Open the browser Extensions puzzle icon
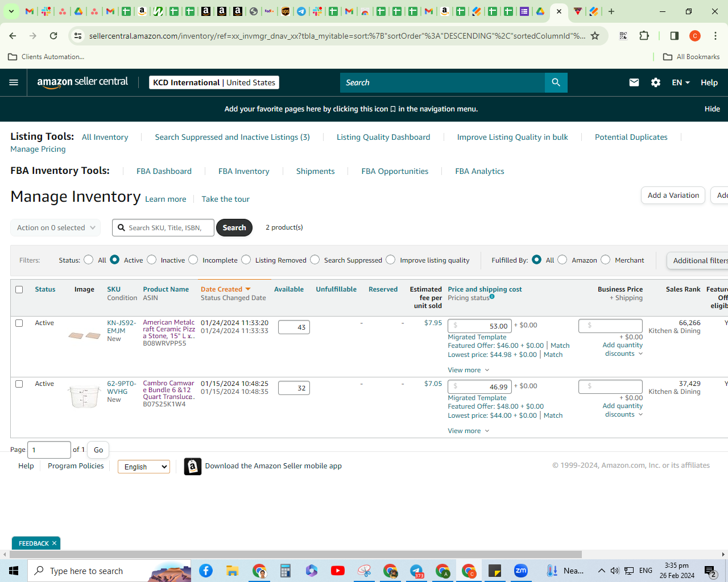The height and width of the screenshot is (582, 728). click(644, 36)
